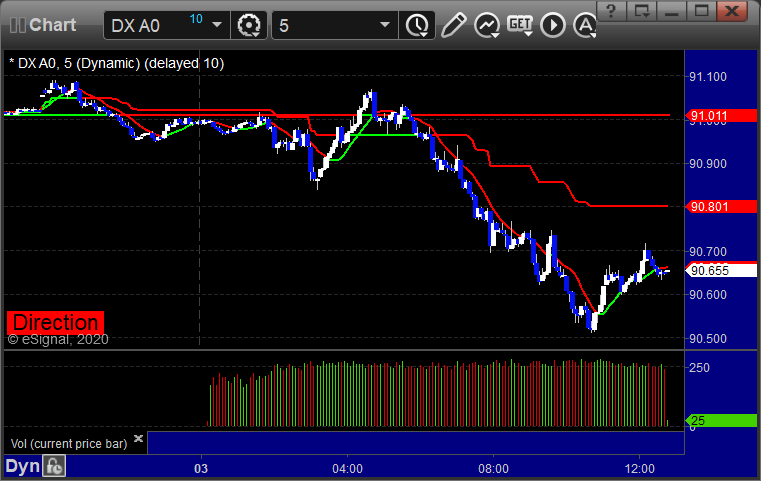Open the symbol settings gear icon
This screenshot has height=481, width=761.
pos(248,25)
